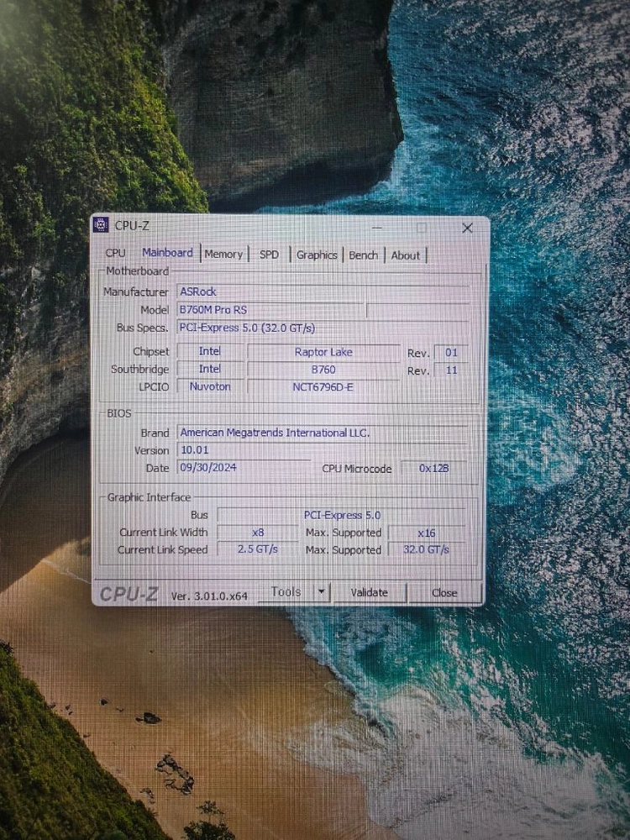Viewport: 630px width, 840px height.
Task: Click the NCT6796D-E LPCIO model
Action: click(x=323, y=386)
